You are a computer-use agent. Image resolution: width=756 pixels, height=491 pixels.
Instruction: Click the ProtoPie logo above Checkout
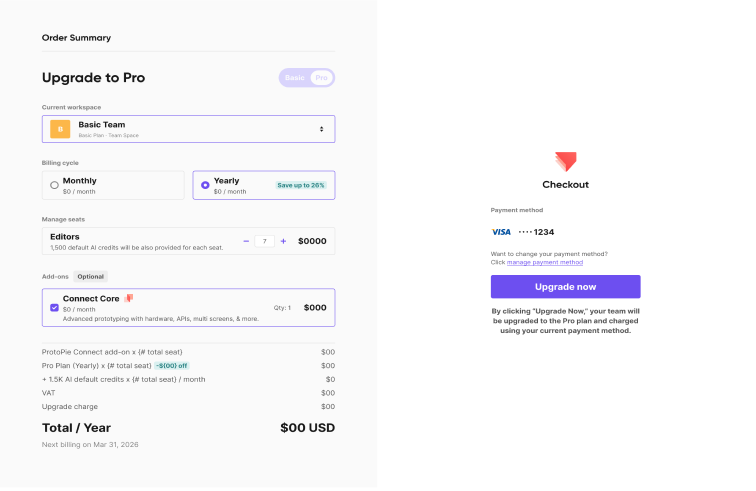(x=566, y=162)
